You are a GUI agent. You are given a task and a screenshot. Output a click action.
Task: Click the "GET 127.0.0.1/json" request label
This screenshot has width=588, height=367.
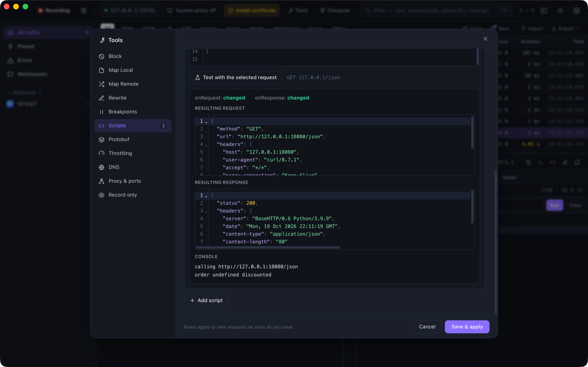point(313,77)
